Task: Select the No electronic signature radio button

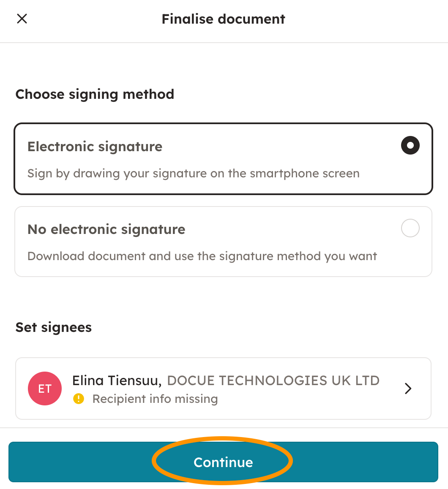Action: point(410,228)
